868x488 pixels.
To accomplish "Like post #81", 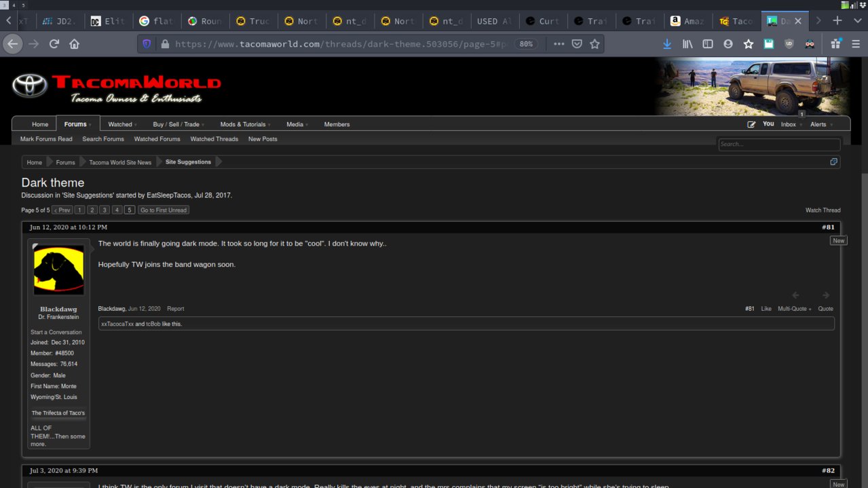I will (x=766, y=309).
